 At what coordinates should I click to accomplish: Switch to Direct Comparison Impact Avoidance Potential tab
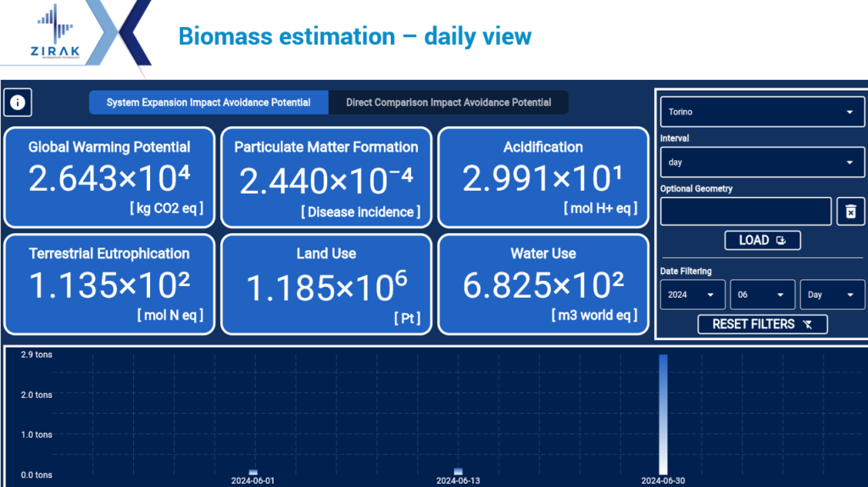(x=448, y=103)
